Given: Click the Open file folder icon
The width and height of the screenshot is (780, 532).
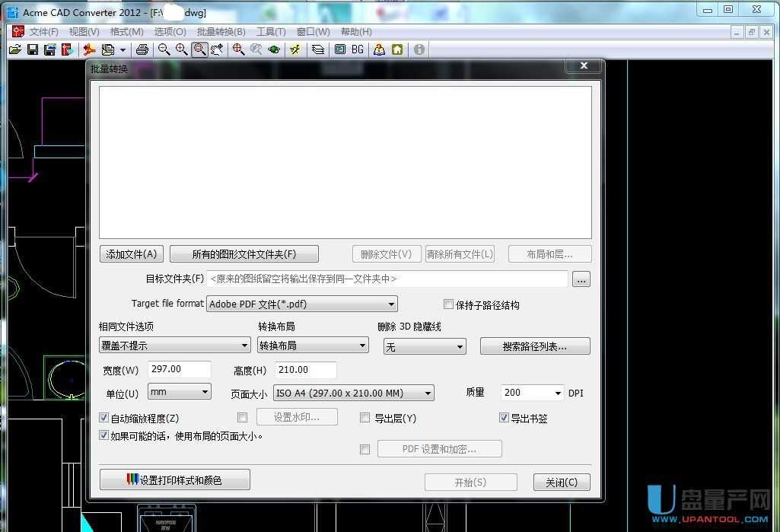Looking at the screenshot, I should click(14, 49).
